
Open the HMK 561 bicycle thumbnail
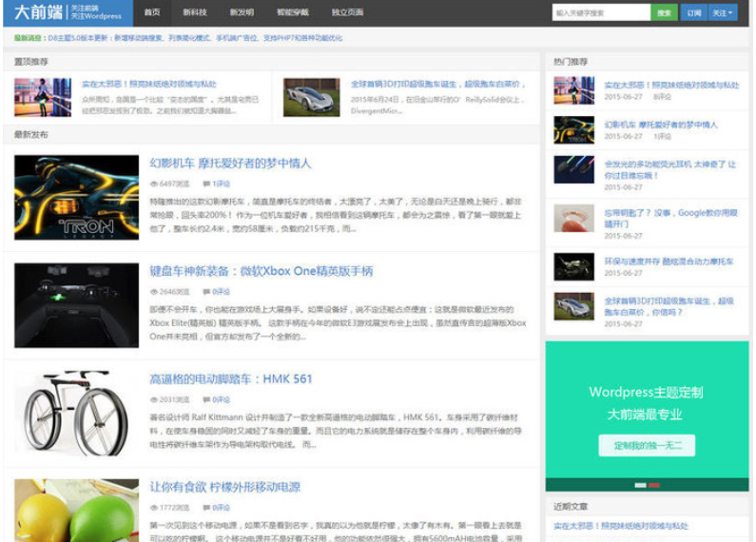pos(76,414)
